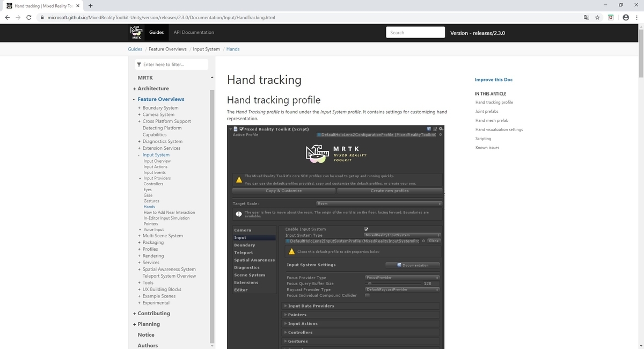This screenshot has width=644, height=349.
Task: Open the Eyes sidebar page
Action: click(148, 190)
